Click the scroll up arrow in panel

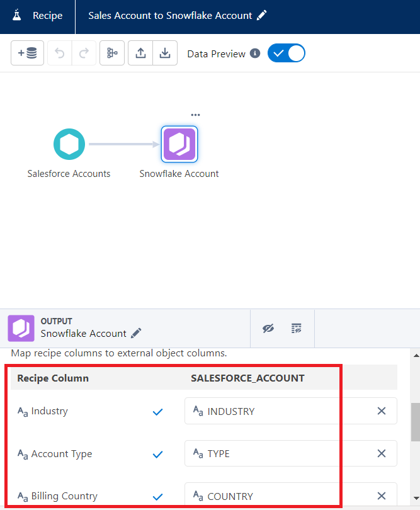point(416,356)
